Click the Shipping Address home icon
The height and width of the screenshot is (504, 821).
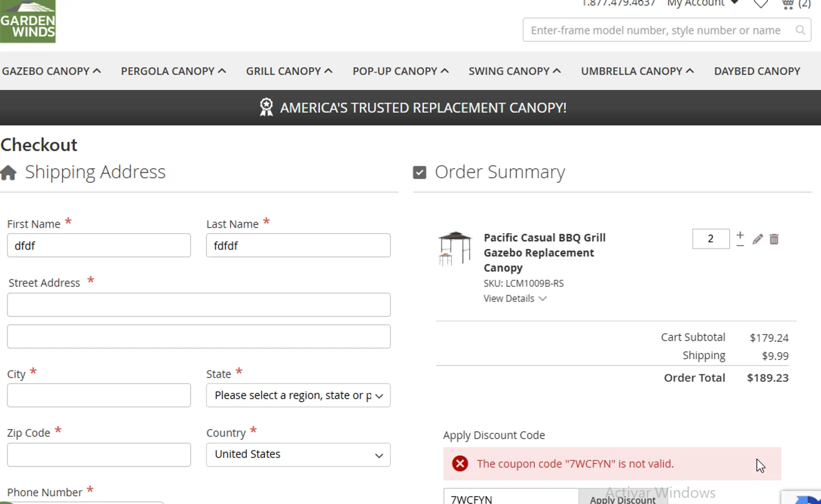coord(8,172)
